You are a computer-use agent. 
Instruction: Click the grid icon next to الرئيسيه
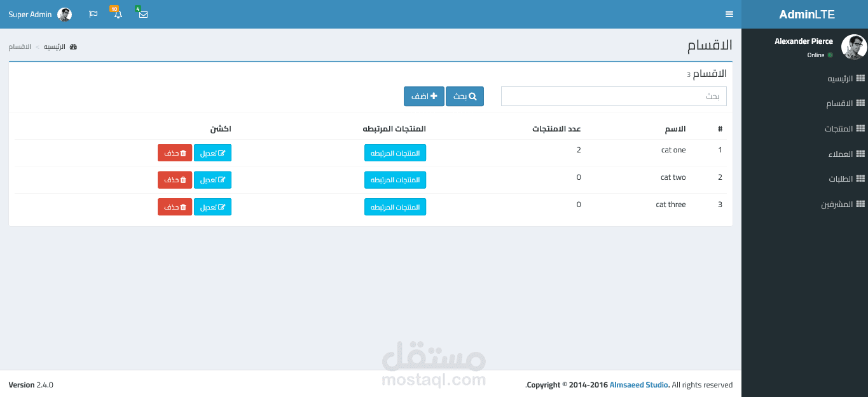point(860,78)
